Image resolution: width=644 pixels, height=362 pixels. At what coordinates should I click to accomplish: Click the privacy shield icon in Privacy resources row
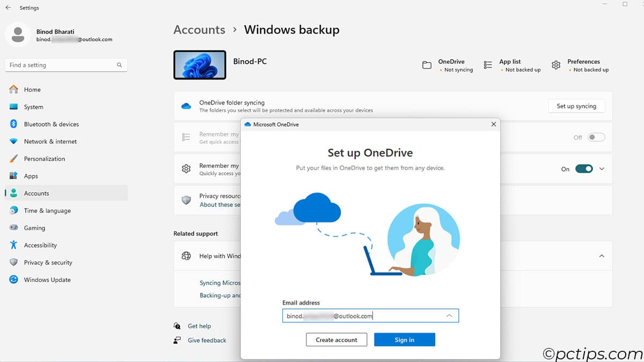pyautogui.click(x=186, y=200)
